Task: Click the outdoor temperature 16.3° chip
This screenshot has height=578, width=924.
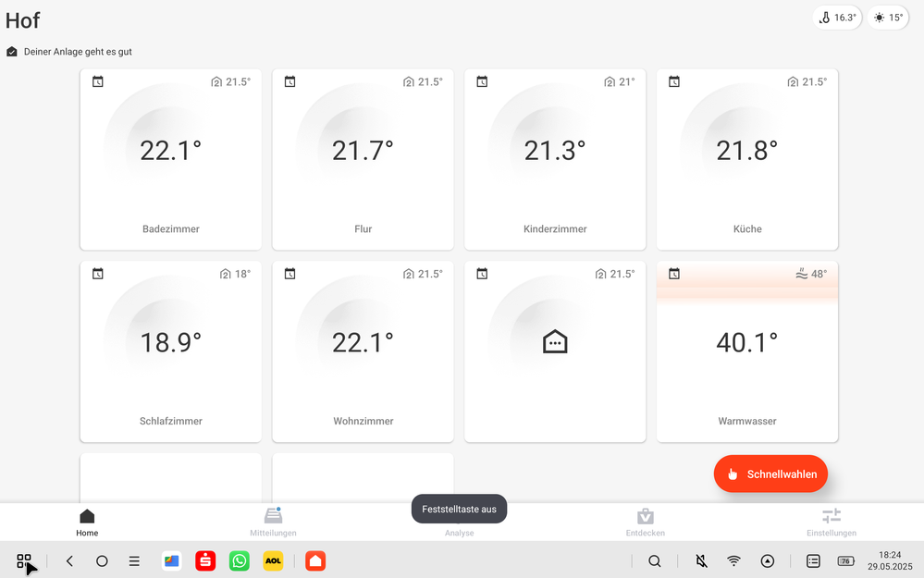Action: pyautogui.click(x=837, y=18)
